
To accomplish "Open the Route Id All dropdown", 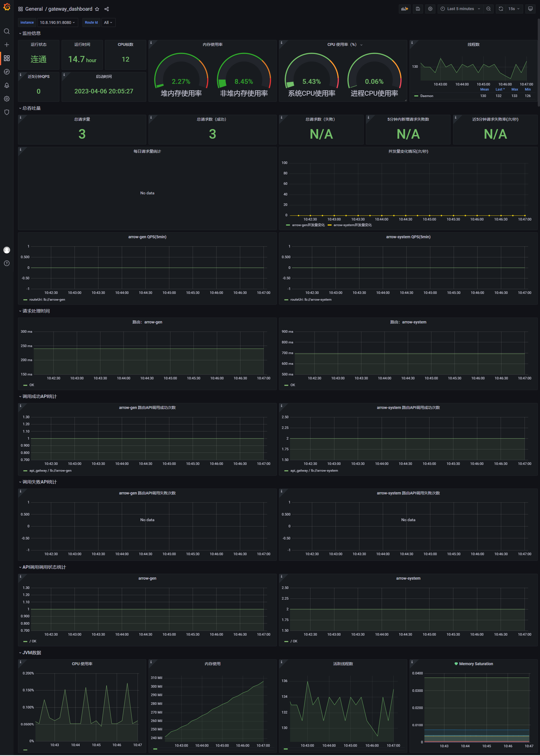I will pos(108,22).
